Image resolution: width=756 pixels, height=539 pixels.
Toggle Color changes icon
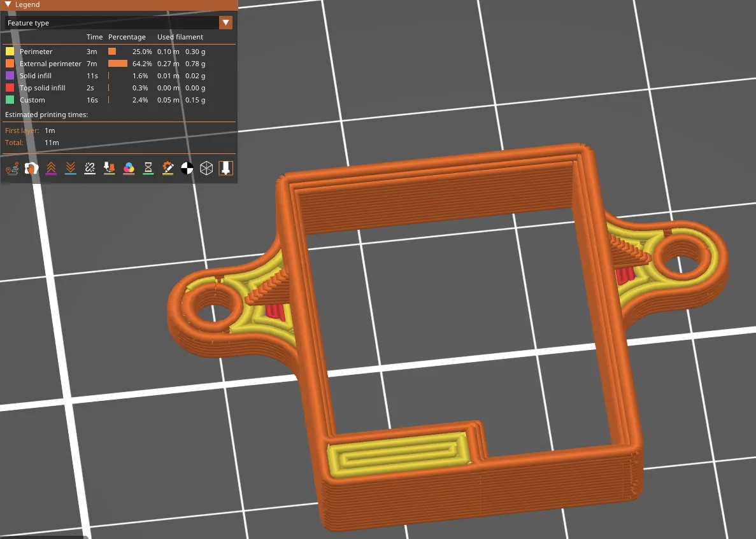tap(129, 168)
